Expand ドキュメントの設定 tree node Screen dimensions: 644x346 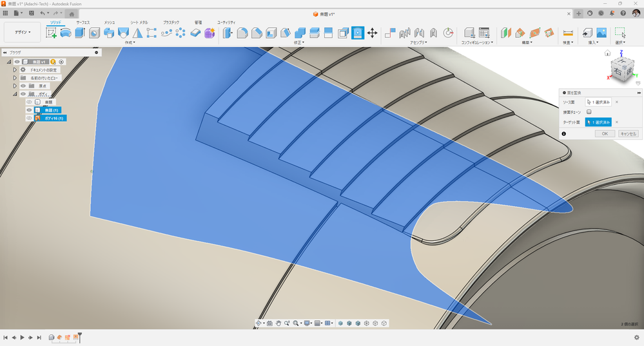[15, 70]
